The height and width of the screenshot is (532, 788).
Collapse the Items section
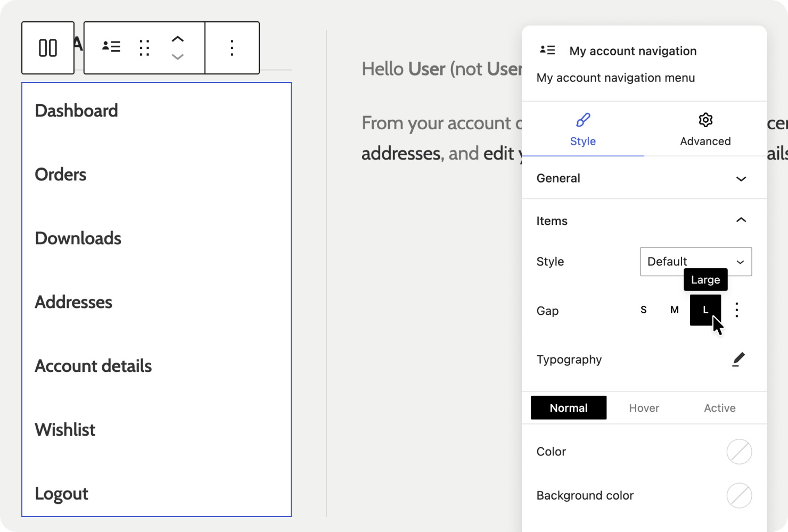pos(644,221)
